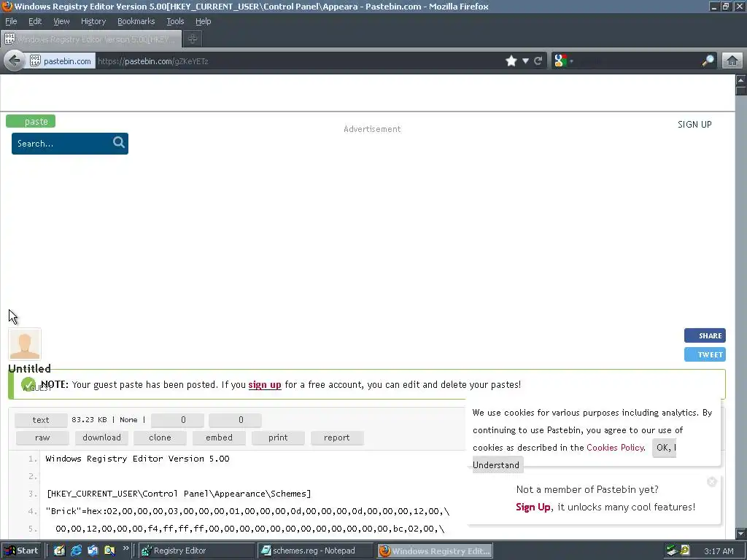Click the raw button
The width and height of the screenshot is (747, 560).
[x=42, y=437]
